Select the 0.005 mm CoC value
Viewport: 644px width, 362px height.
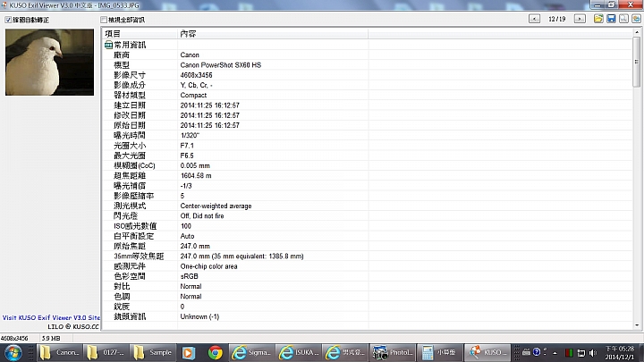point(195,165)
